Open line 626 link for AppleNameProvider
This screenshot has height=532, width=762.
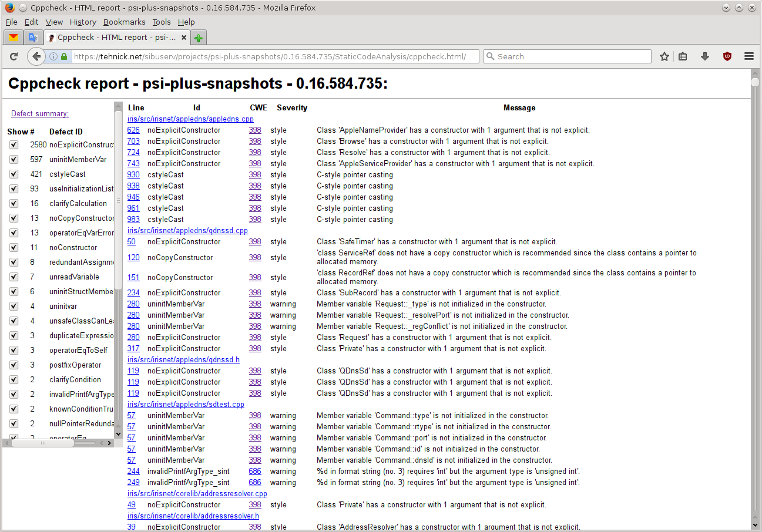click(133, 130)
